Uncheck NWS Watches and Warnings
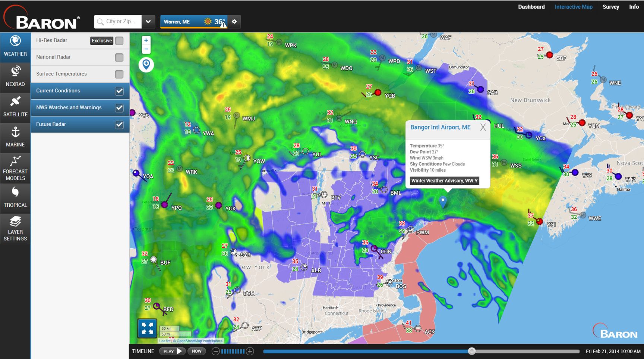Screen dimensions: 644x359 coord(119,108)
